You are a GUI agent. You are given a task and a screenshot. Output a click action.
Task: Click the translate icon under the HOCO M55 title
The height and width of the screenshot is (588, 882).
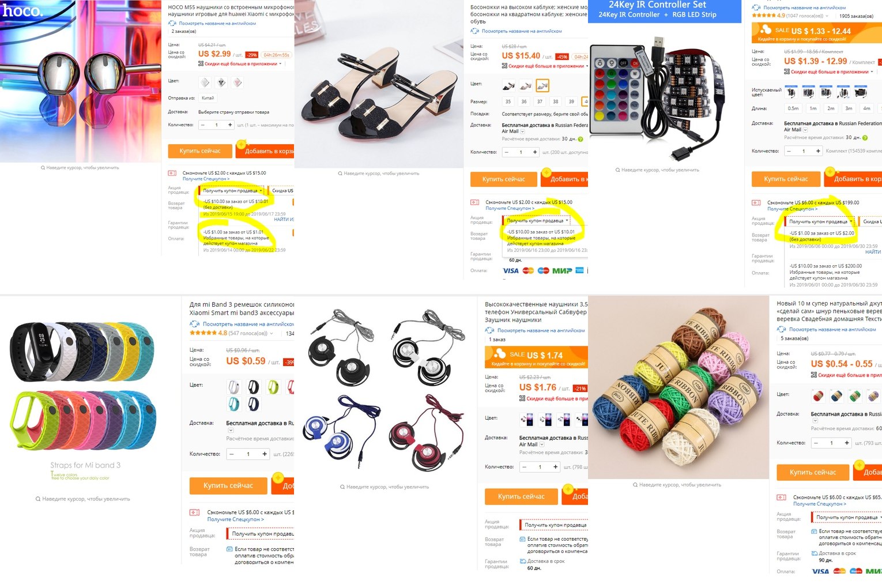(x=172, y=24)
